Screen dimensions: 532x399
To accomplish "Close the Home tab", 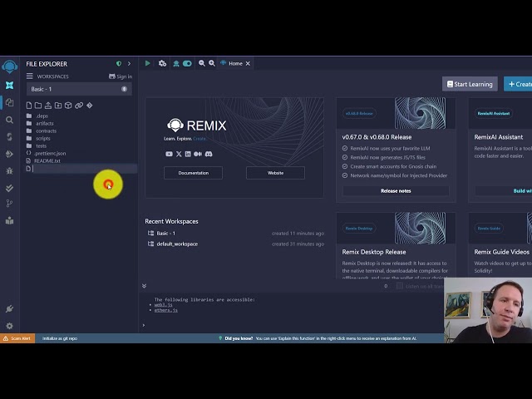I will [x=248, y=63].
